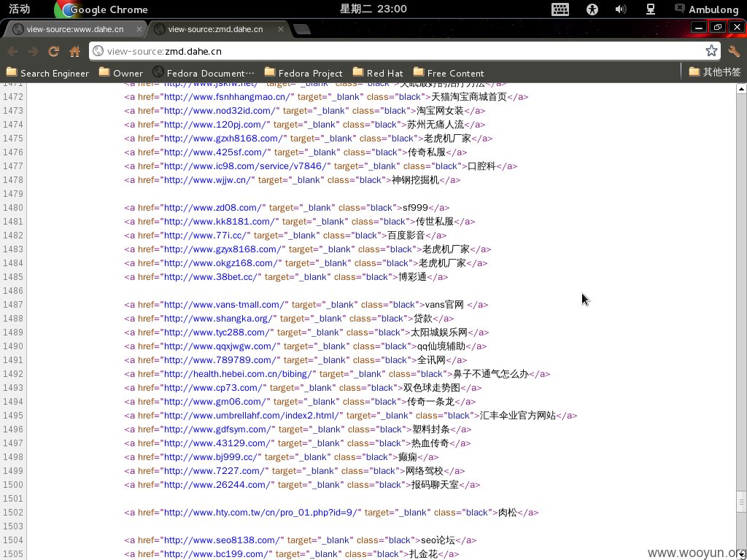Viewport: 747px width, 560px height.
Task: Click the vertical scrollbar thumb
Action: (741, 502)
